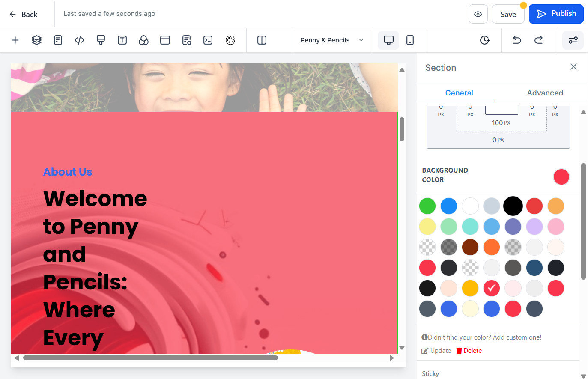Image resolution: width=588 pixels, height=379 pixels.
Task: Publish the page
Action: (x=556, y=14)
